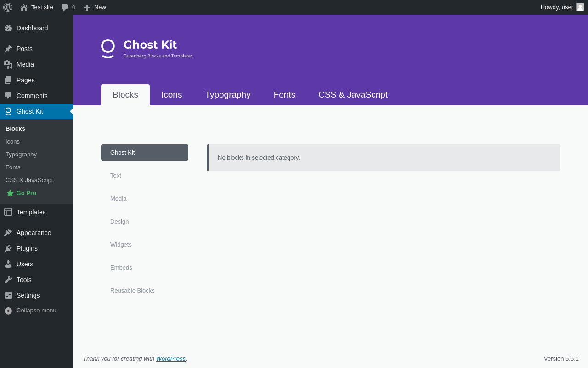Open the Typography tab
The height and width of the screenshot is (368, 588).
coord(228,95)
